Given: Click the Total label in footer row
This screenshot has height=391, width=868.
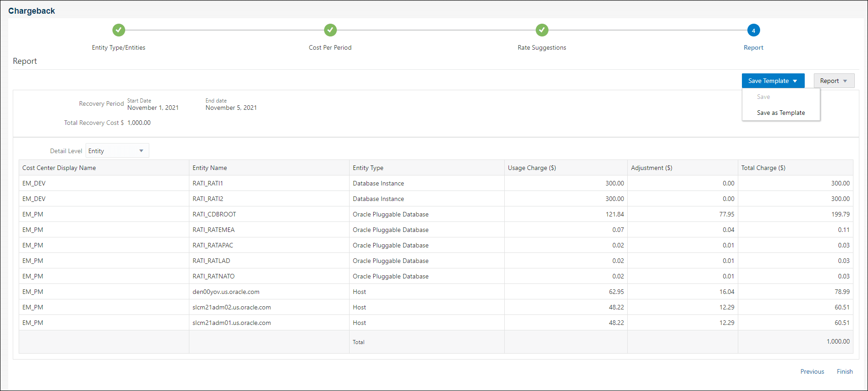Looking at the screenshot, I should [358, 342].
